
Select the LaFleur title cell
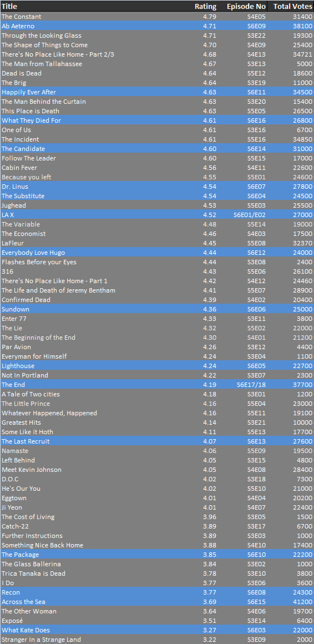click(x=13, y=243)
